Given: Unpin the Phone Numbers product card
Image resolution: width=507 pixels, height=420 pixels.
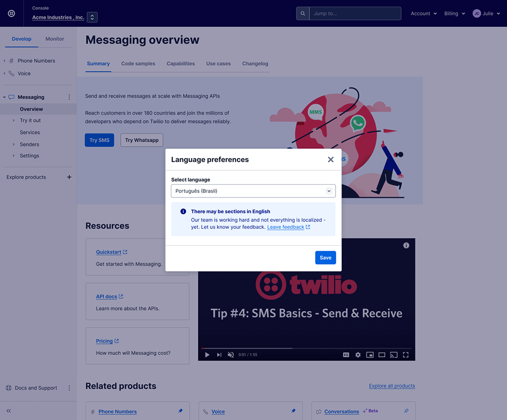Looking at the screenshot, I should [x=180, y=411].
